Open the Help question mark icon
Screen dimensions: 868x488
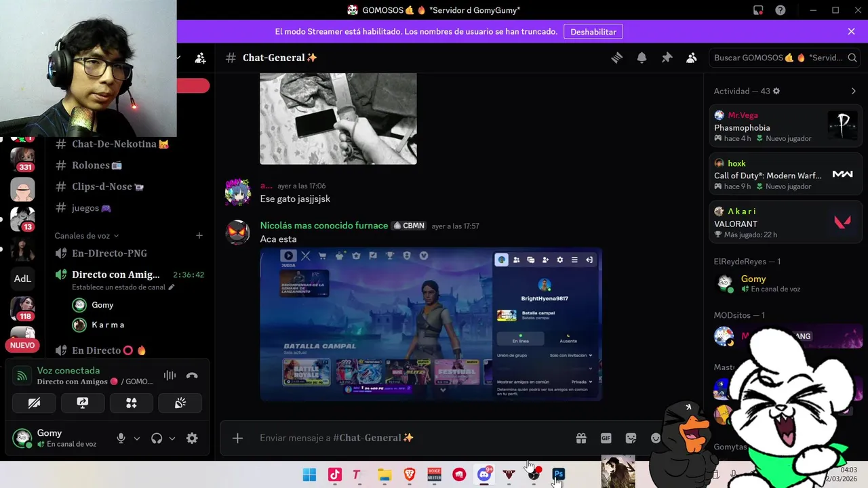coord(781,10)
